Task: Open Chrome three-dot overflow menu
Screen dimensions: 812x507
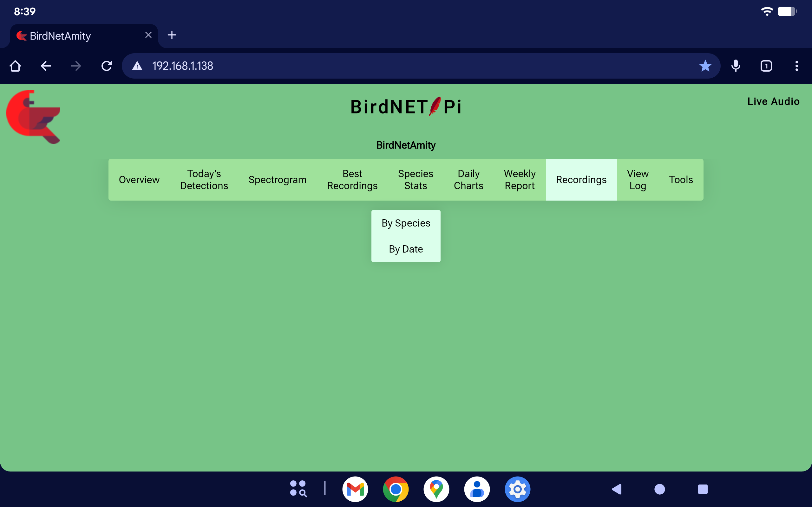Action: click(796, 66)
